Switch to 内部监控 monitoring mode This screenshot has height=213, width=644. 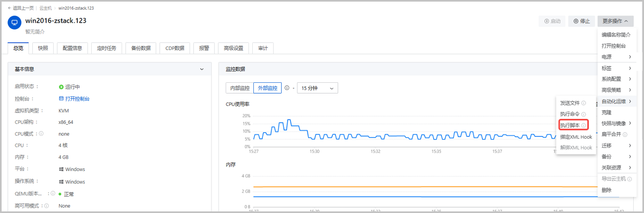pos(240,88)
